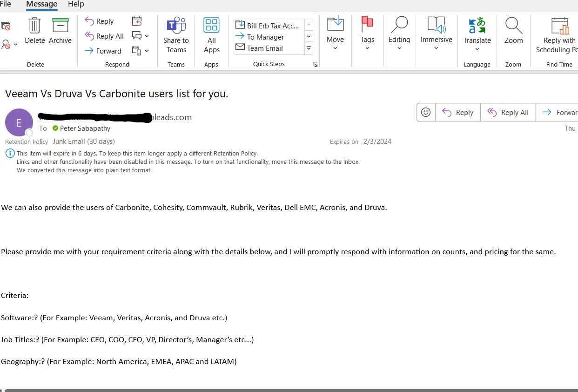Image resolution: width=578 pixels, height=392 pixels.
Task: Click the sender avatar with letter E
Action: (x=19, y=122)
